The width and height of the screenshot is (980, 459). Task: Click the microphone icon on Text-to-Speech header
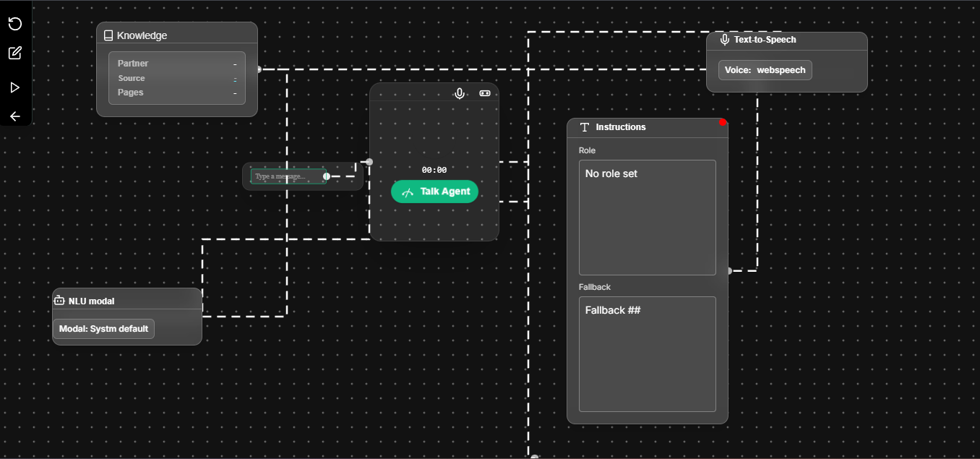tap(725, 40)
